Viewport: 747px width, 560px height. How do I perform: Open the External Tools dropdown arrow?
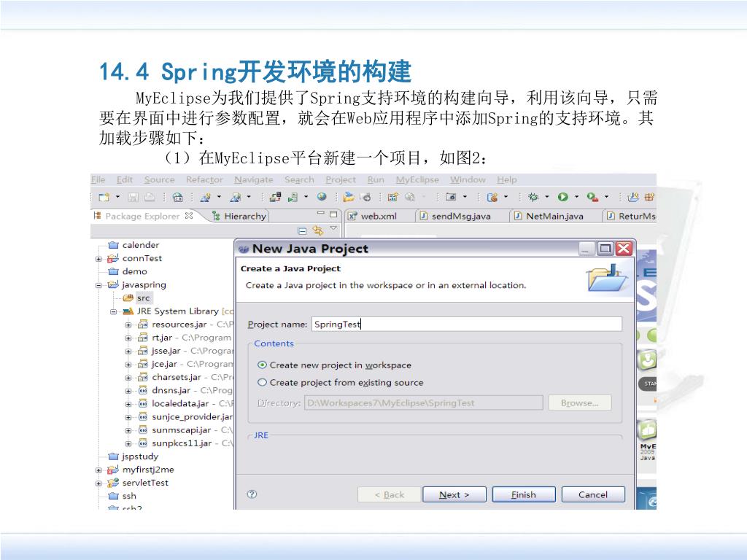(606, 196)
